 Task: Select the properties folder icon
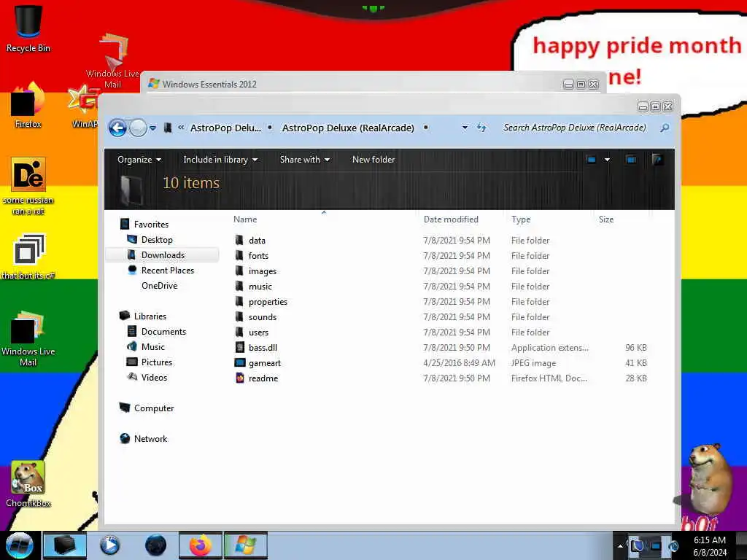[x=239, y=301]
